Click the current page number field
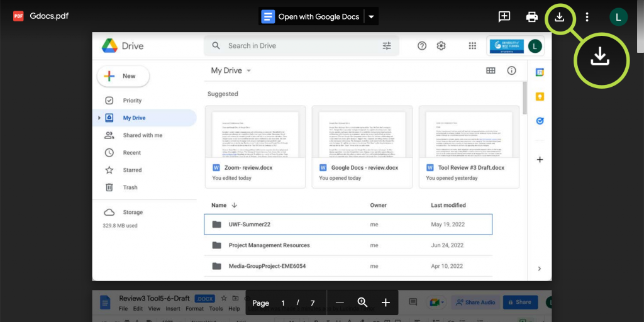The image size is (644, 322). coord(283,303)
